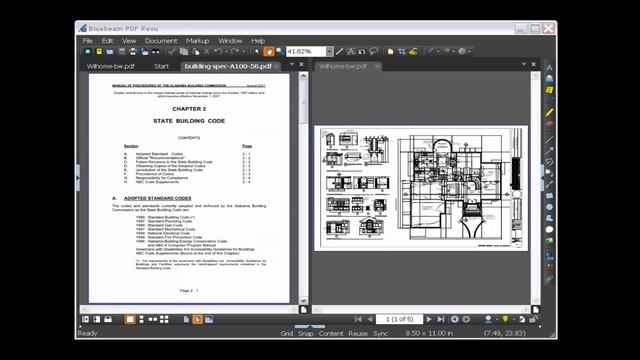Screen dimensions: 640x360
Task: Select the red Eraser tool in the right toolbar
Action: (x=549, y=124)
